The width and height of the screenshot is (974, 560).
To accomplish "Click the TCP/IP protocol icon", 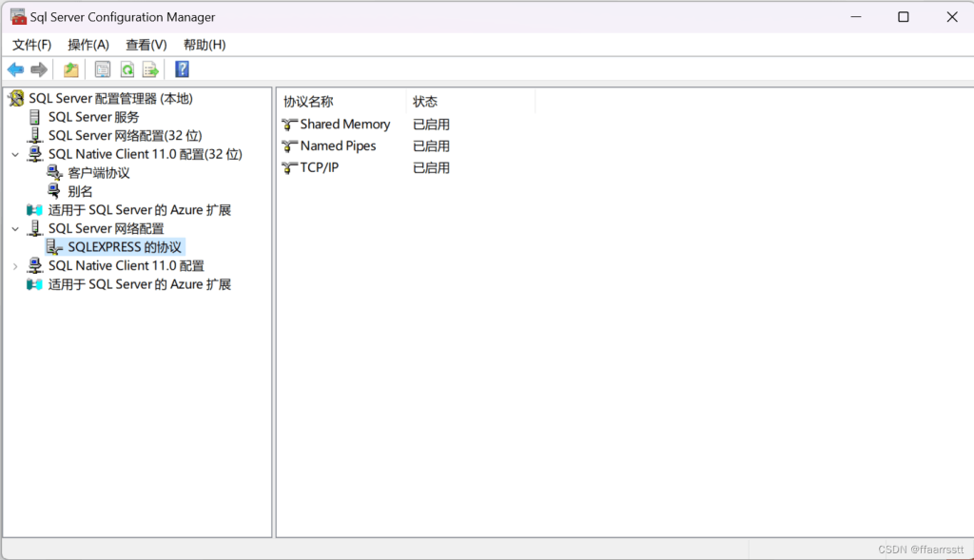I will [288, 167].
